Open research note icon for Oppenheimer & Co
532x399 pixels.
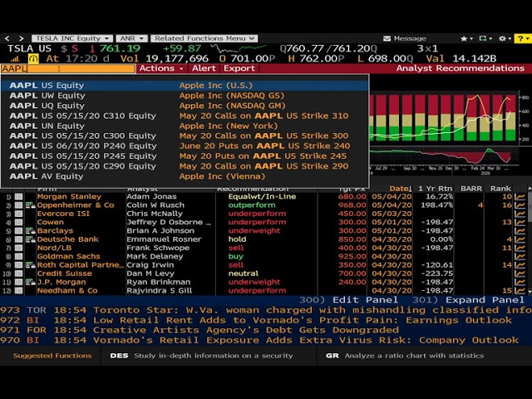click(x=31, y=205)
